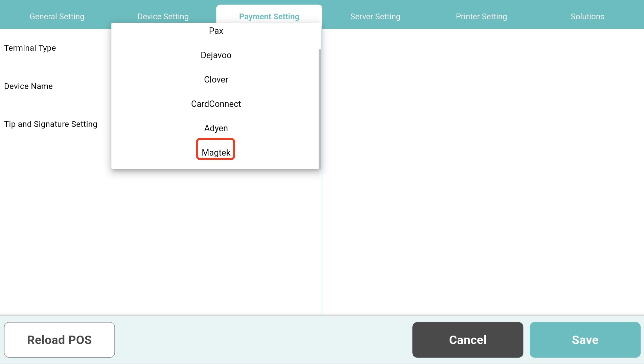Viewport: 644px width, 364px height.
Task: Choose Adyen in the dropdown
Action: 216,128
